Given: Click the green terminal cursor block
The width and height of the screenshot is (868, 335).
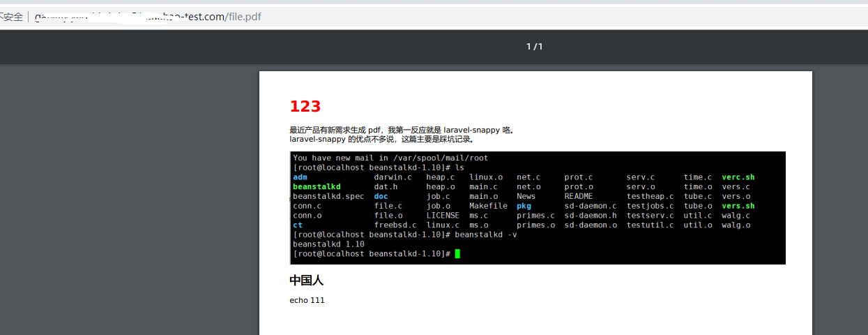Looking at the screenshot, I should [x=457, y=254].
